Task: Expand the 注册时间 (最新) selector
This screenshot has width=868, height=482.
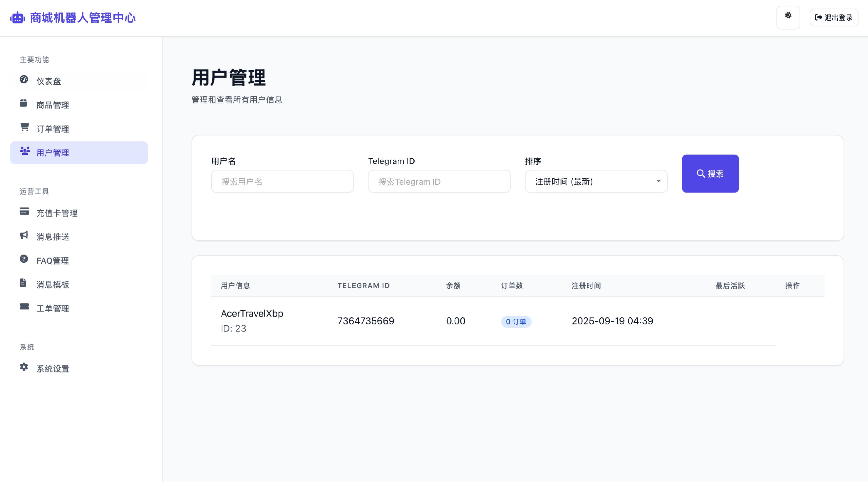Action: tap(595, 181)
